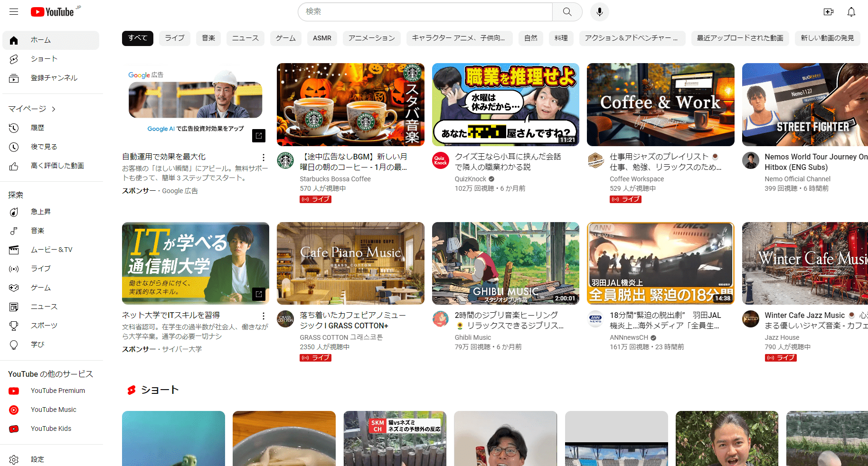Viewport: 868px width, 466px height.
Task: Open ムービー＆TV in sidebar
Action: point(51,250)
